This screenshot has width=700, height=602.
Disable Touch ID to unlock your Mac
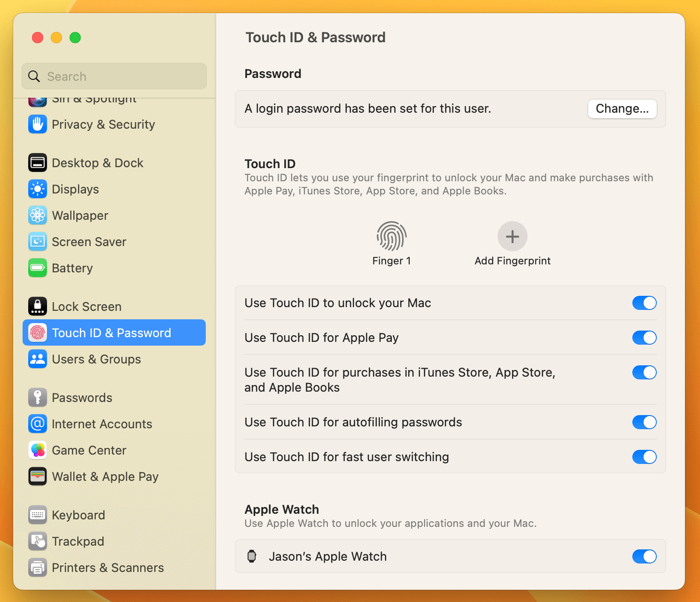644,303
